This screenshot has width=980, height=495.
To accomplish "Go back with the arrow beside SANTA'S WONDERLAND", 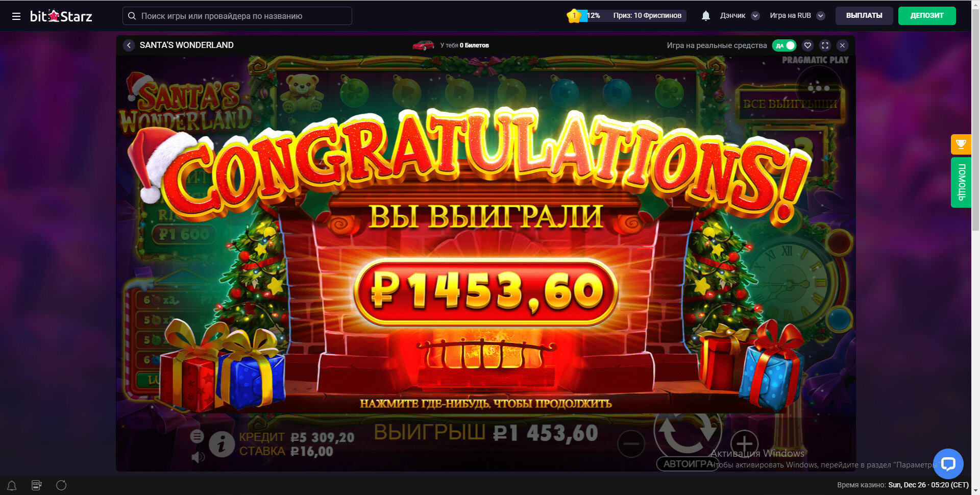I will (129, 45).
